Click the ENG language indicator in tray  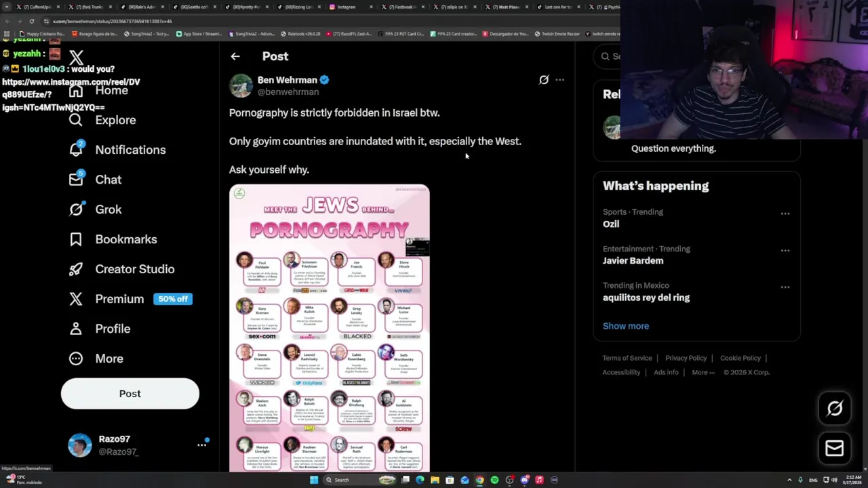click(x=813, y=480)
